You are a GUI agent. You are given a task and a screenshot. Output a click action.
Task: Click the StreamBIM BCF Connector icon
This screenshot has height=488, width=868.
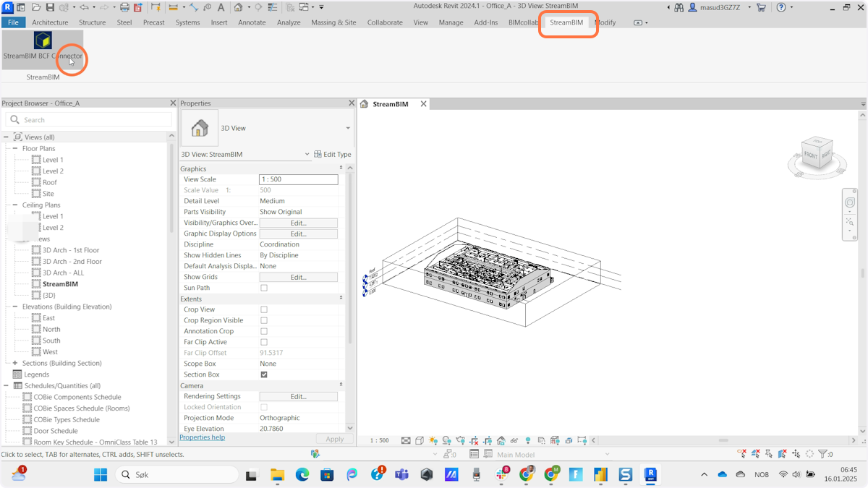point(43,40)
